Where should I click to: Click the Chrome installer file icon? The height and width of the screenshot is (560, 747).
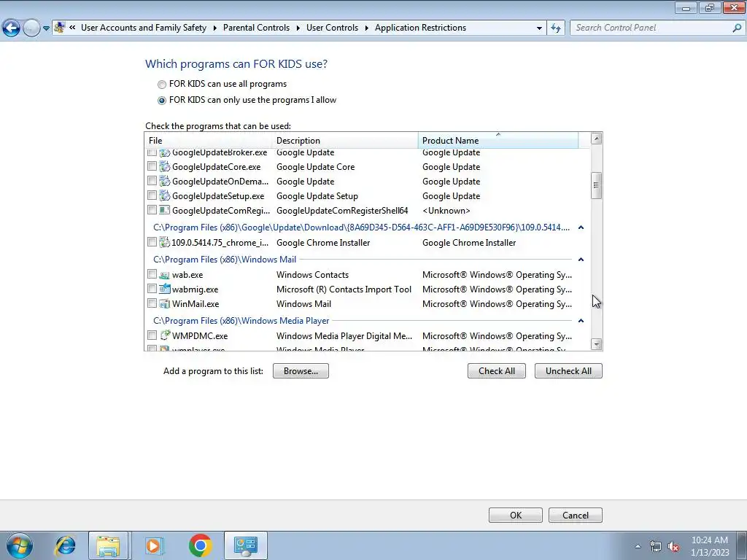click(x=165, y=242)
